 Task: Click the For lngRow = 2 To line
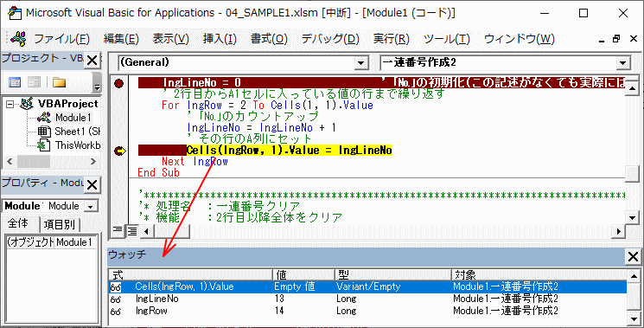[267, 106]
